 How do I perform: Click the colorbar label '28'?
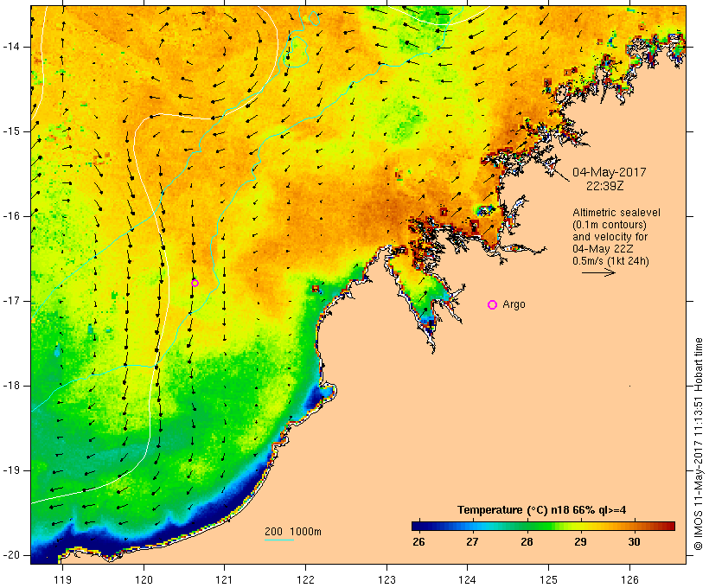(527, 542)
